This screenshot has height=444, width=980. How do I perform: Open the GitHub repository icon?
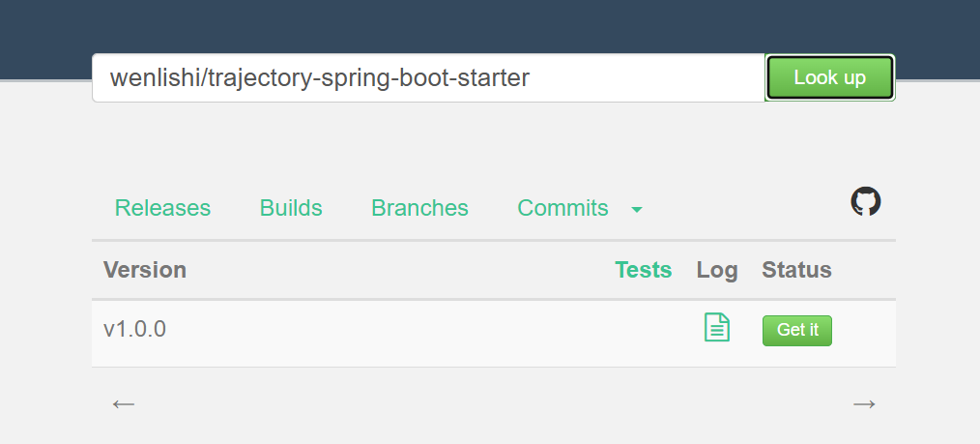[865, 202]
